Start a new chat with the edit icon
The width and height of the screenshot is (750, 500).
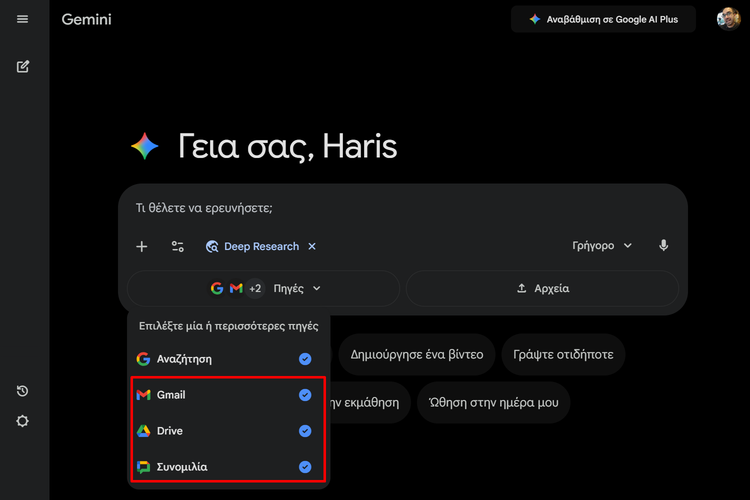[x=23, y=67]
